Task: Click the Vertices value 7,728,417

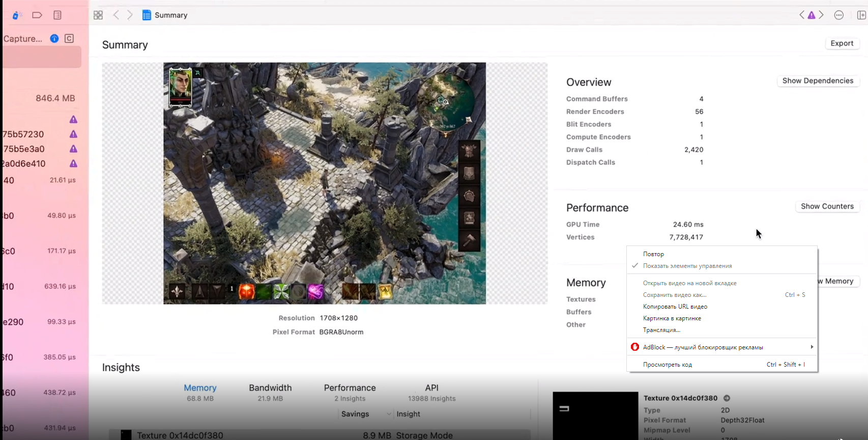Action: pyautogui.click(x=686, y=237)
